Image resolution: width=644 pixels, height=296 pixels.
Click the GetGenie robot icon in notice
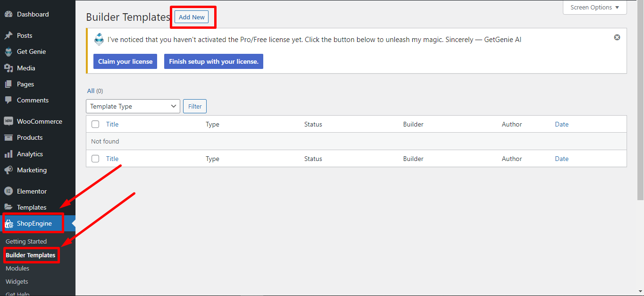tap(99, 40)
